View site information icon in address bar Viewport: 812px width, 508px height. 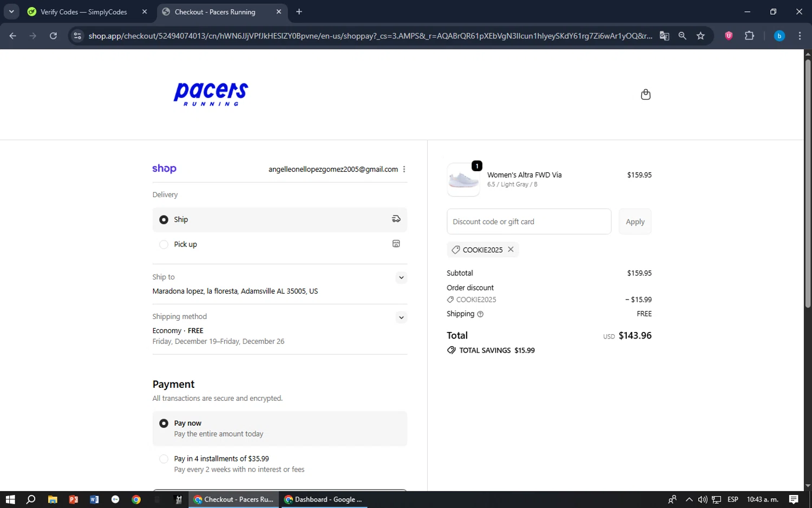(x=77, y=36)
